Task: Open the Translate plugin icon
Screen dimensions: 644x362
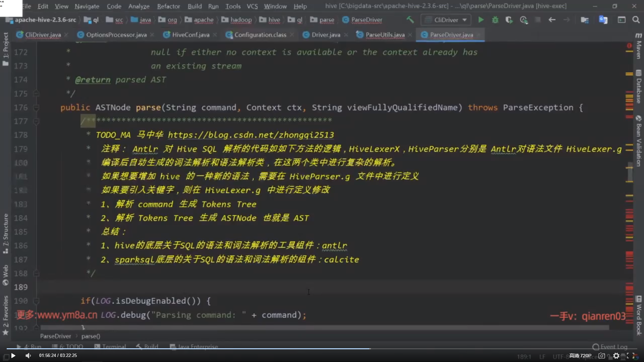Action: point(603,20)
